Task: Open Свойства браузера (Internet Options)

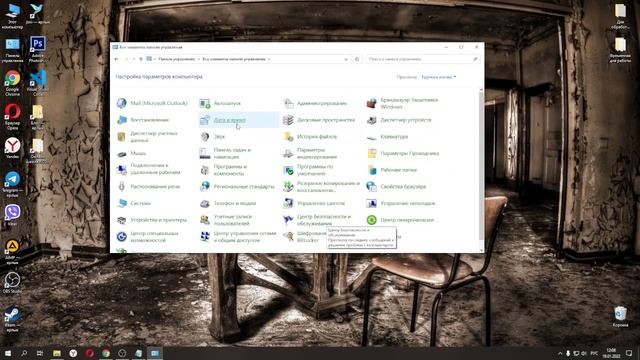Action: 396,187
